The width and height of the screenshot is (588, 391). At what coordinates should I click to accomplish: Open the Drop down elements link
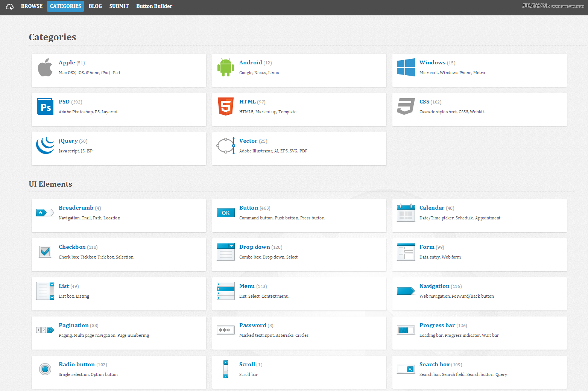pyautogui.click(x=255, y=247)
